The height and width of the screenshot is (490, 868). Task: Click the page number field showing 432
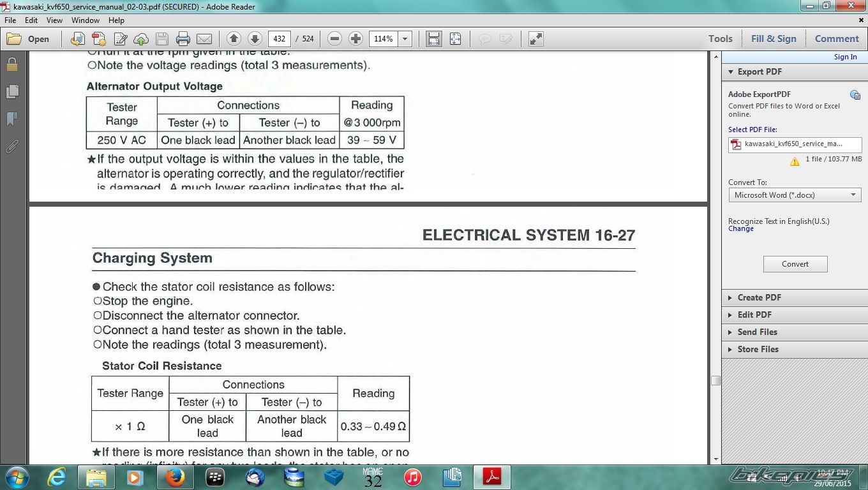pos(279,39)
